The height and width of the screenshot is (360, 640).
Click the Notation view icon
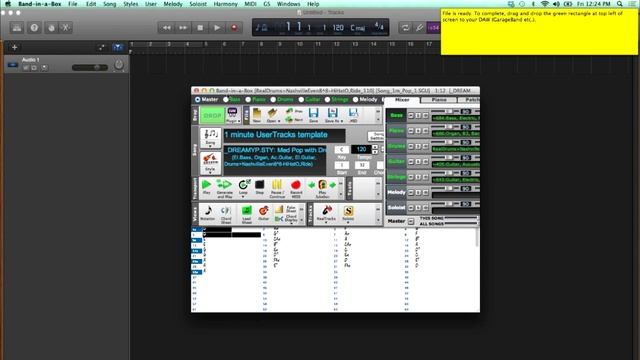208,213
